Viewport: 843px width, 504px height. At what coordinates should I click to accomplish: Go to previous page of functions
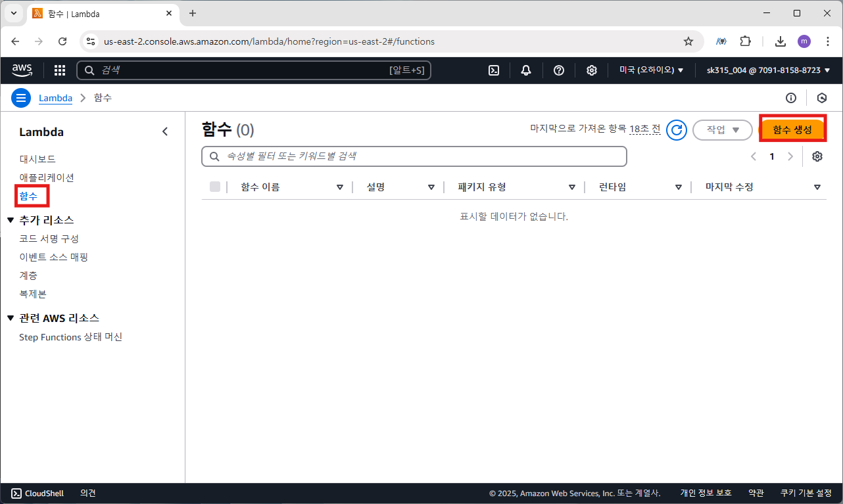754,156
